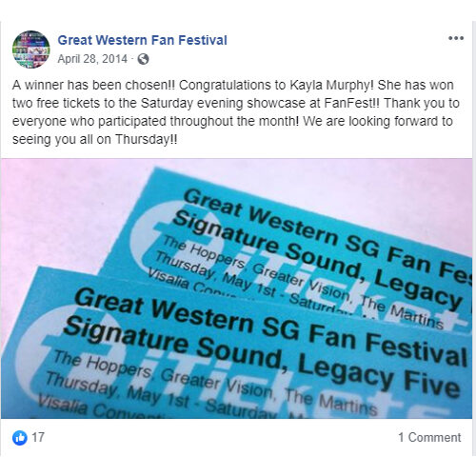Click the Signature Sound, Legacy line on back ticket
Image resolution: width=476 pixels, height=476 pixels.
point(317,260)
